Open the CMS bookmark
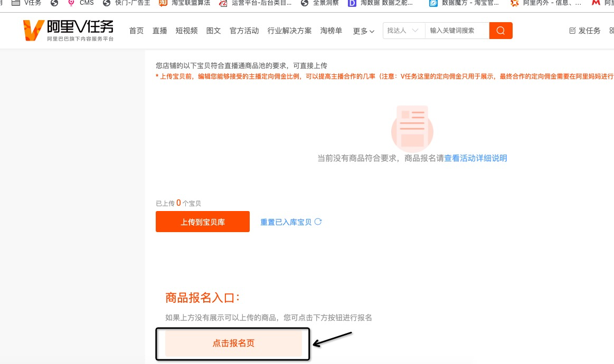 point(82,4)
